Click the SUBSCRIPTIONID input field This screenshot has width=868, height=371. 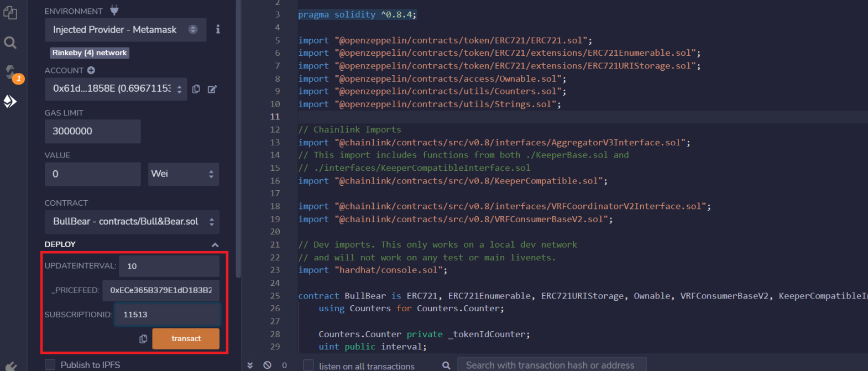click(x=168, y=315)
